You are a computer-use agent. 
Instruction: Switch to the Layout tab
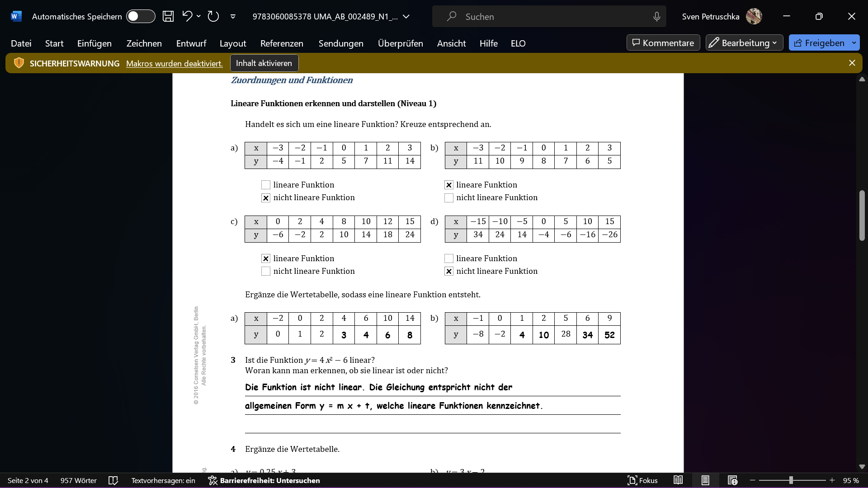(233, 43)
